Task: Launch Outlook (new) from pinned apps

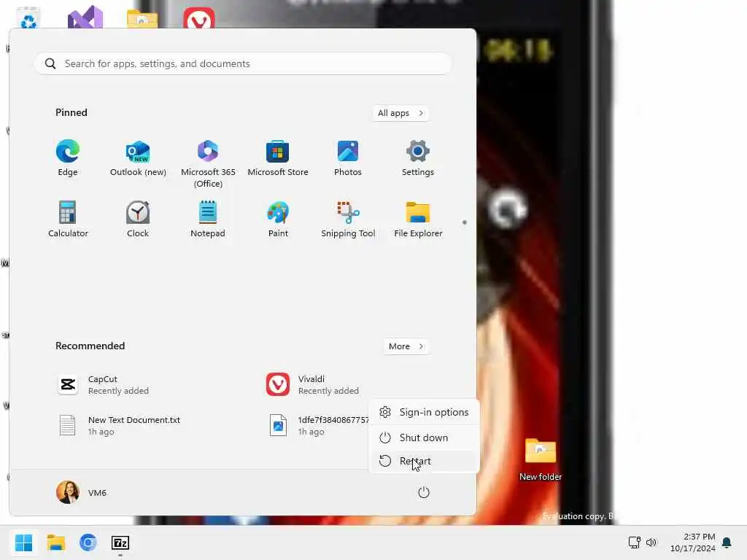Action: coord(138,158)
